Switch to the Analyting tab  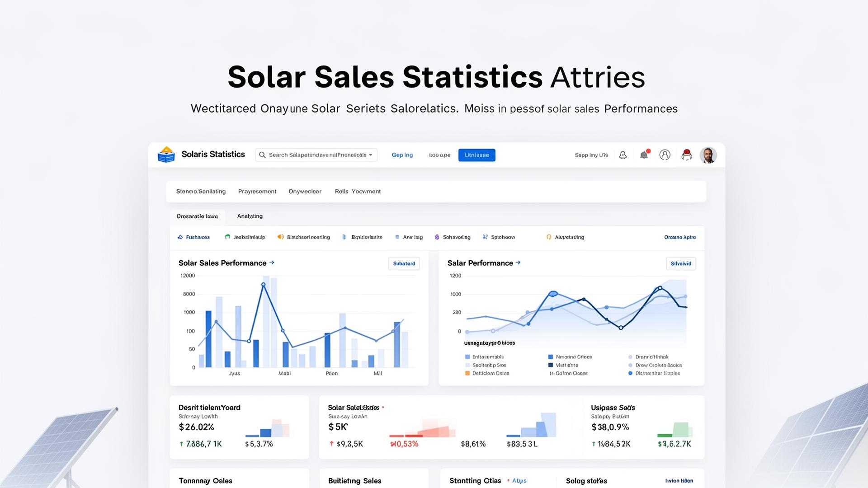(249, 216)
